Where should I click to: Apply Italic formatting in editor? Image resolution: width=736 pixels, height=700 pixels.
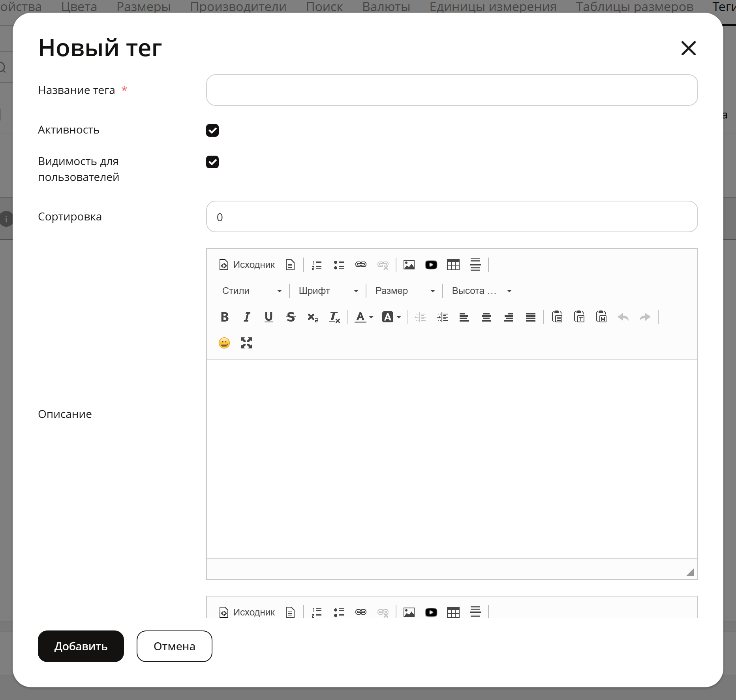(x=247, y=317)
